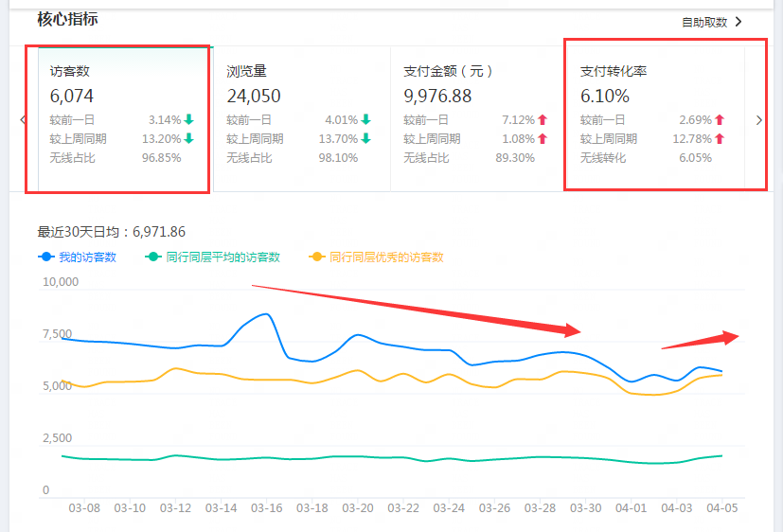783x532 pixels.
Task: Click the chevron next to 自助取数
Action: point(739,22)
